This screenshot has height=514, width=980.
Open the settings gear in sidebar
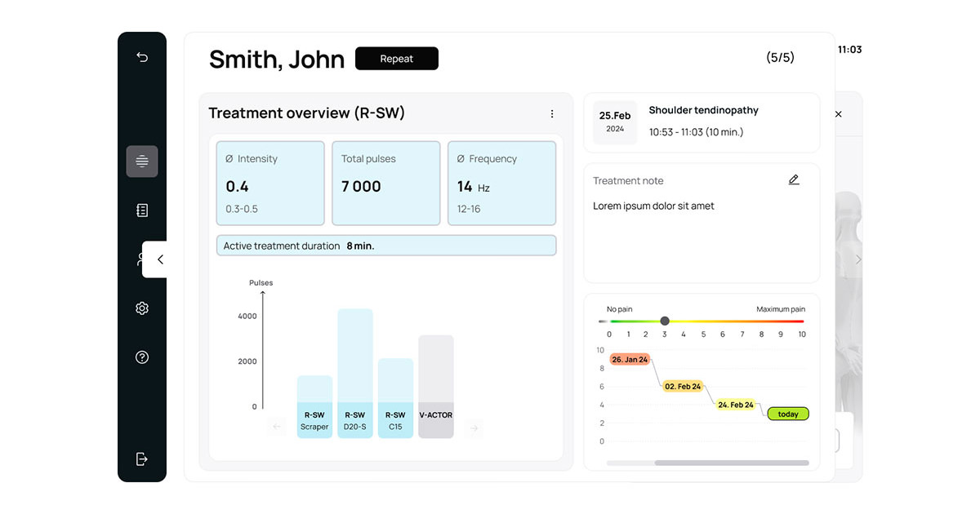tap(142, 308)
